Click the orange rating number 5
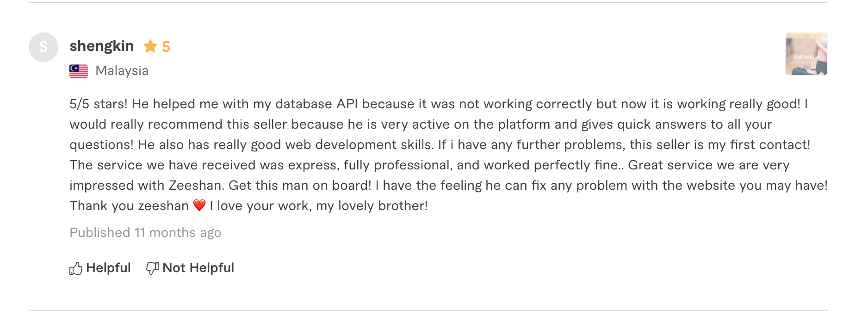Image resolution: width=868 pixels, height=311 pixels. coord(166,47)
